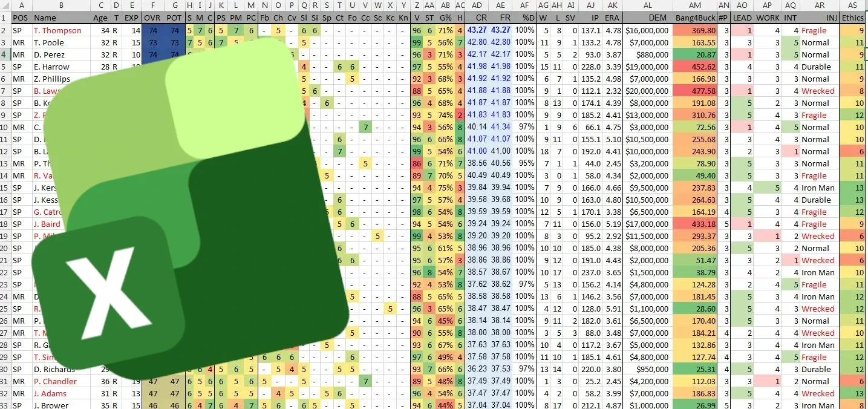Click the Bang4Buck header cell
The width and height of the screenshot is (868, 409).
tap(694, 18)
